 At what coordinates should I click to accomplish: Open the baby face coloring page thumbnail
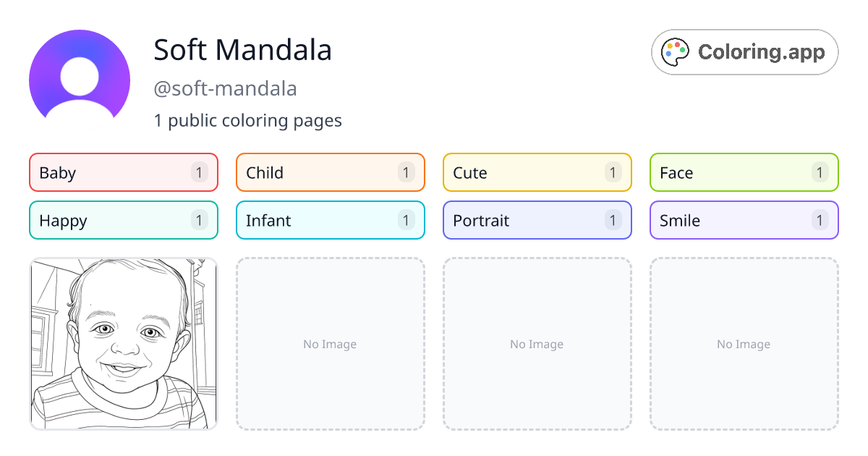click(124, 344)
